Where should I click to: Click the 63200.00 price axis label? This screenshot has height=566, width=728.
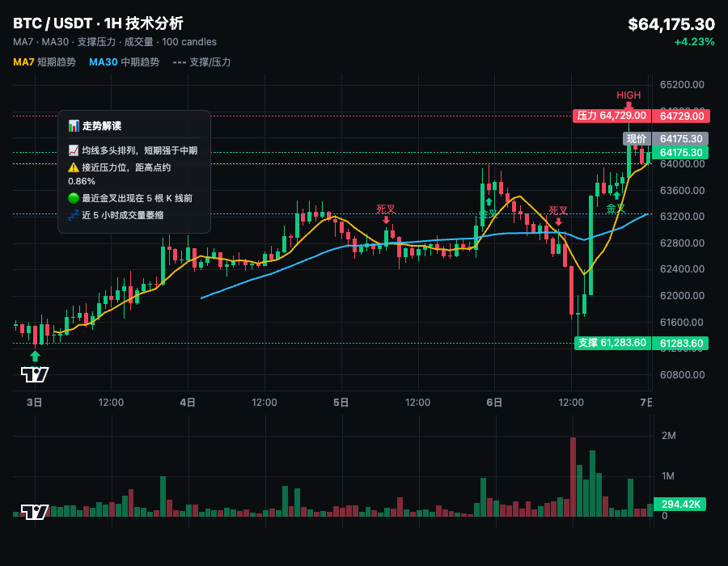pyautogui.click(x=682, y=216)
